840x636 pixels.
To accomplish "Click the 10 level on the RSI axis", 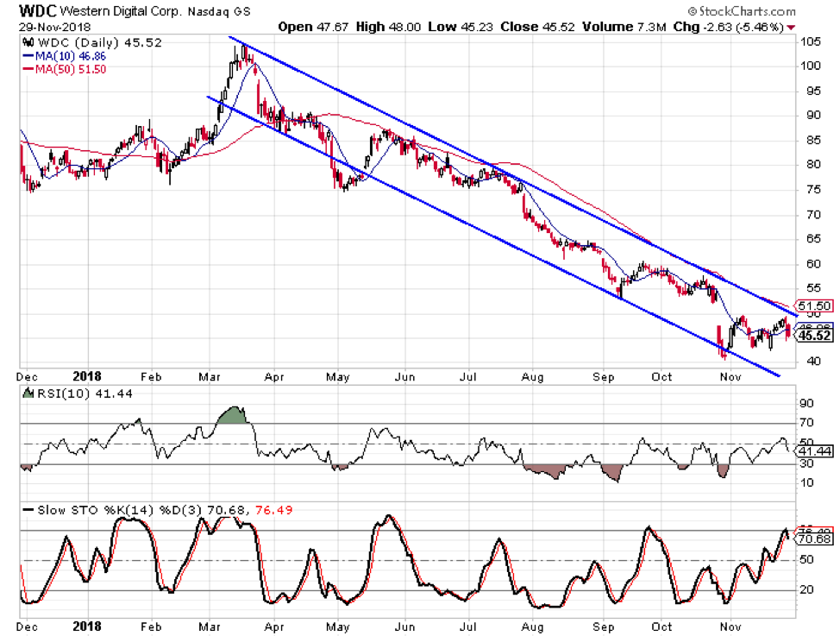I will point(806,483).
